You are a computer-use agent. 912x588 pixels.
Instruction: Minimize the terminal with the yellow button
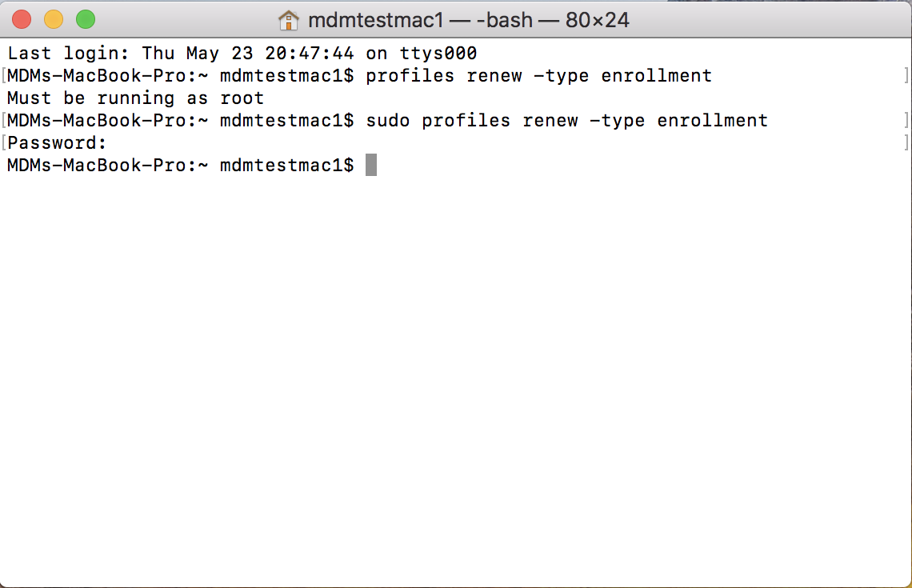pos(54,20)
